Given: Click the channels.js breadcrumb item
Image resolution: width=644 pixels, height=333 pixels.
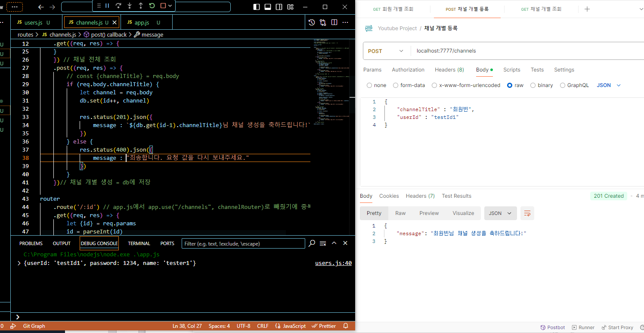Looking at the screenshot, I should (x=59, y=34).
